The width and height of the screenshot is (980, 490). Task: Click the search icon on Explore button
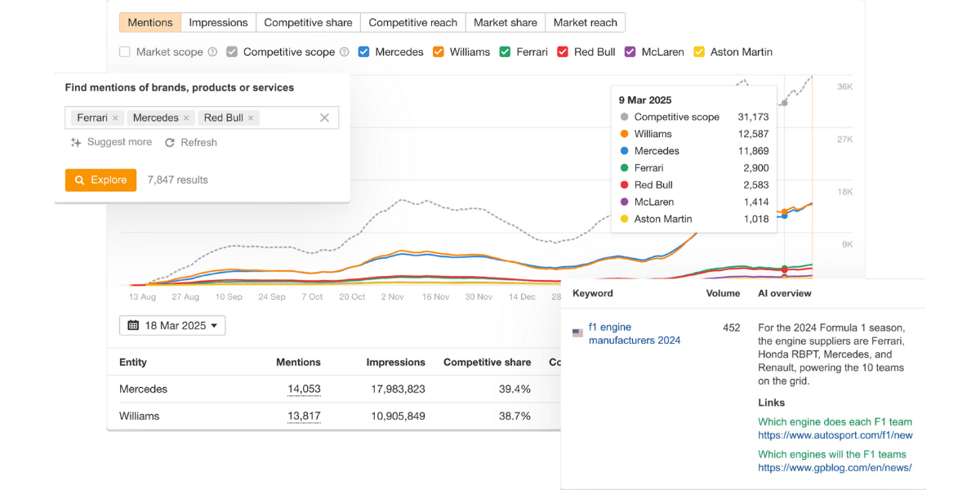79,180
